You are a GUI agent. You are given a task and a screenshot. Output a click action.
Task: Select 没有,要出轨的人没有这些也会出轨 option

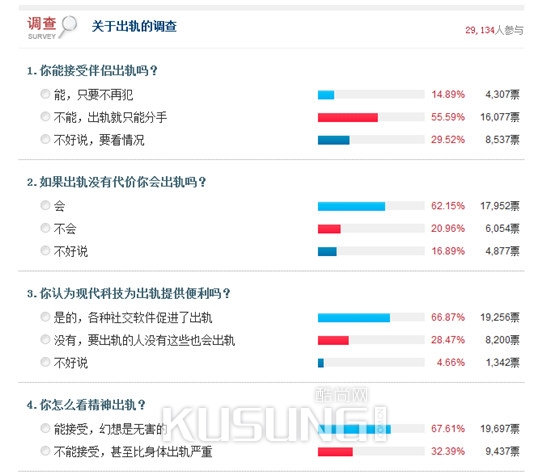point(45,339)
